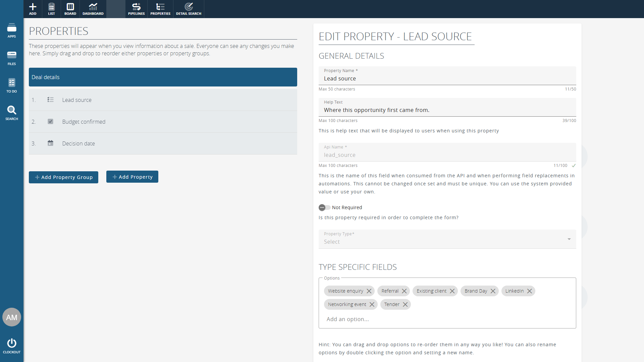
Task: Remove the Existing client option
Action: coord(452,291)
